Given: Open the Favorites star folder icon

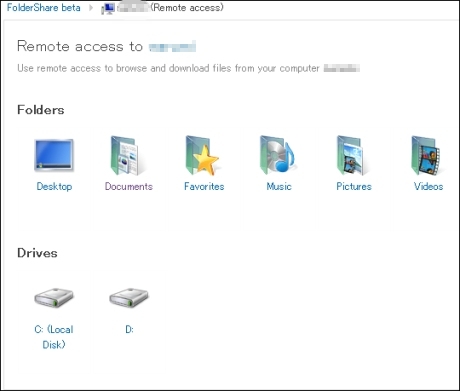Looking at the screenshot, I should 203,155.
